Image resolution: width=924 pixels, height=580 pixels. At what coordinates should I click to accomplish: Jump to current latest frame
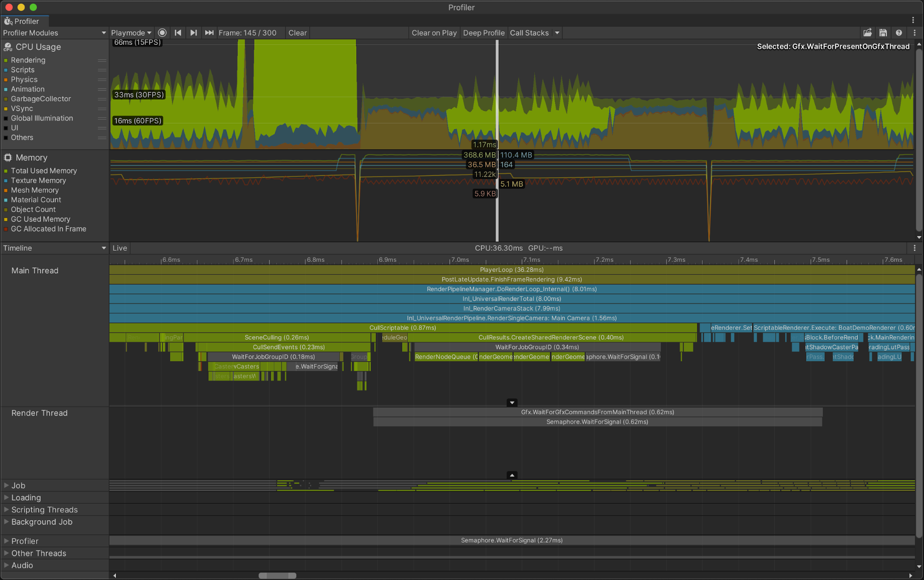pyautogui.click(x=209, y=33)
